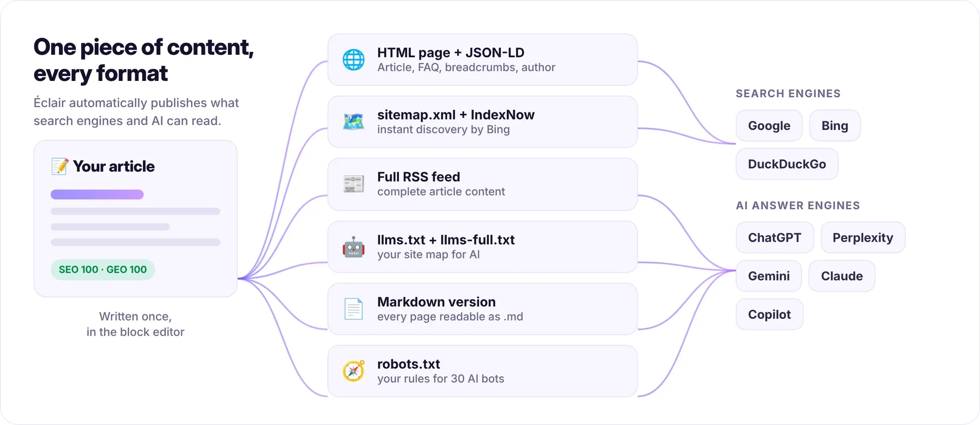This screenshot has height=425, width=980.
Task: Click the llms.txt + llms-full.txt title
Action: pyautogui.click(x=446, y=240)
